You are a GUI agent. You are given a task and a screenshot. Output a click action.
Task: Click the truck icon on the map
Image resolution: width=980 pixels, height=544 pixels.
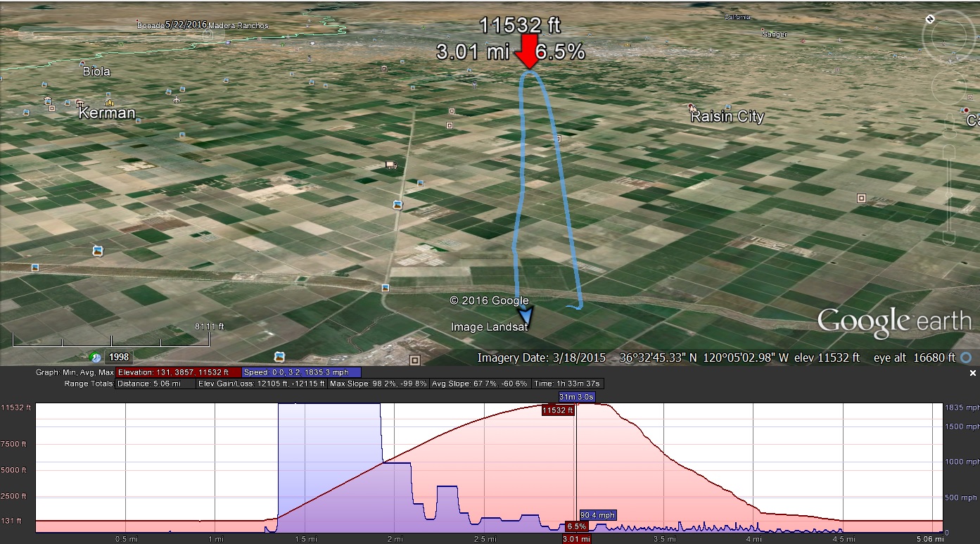point(391,165)
